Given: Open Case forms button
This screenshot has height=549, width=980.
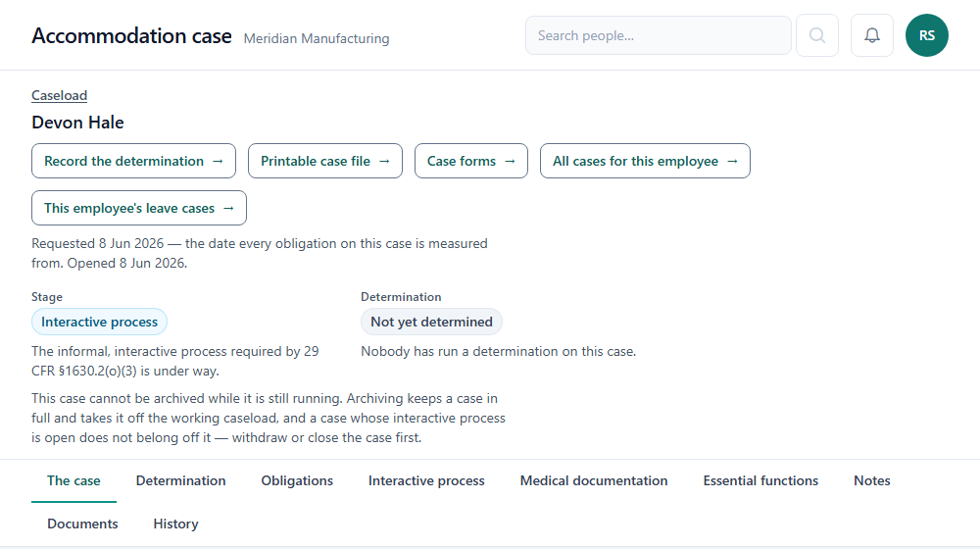Looking at the screenshot, I should click(x=471, y=162).
